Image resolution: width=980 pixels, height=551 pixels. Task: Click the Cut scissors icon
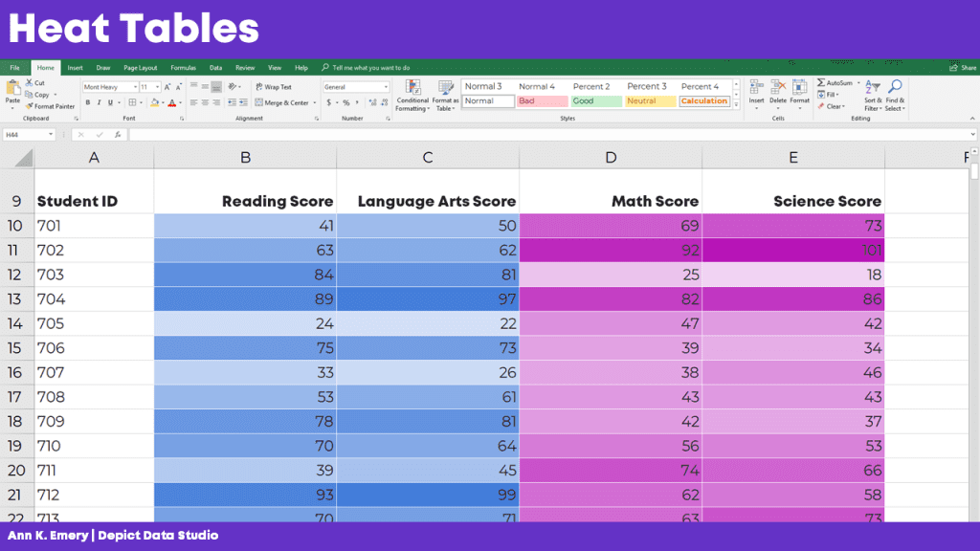click(x=29, y=82)
